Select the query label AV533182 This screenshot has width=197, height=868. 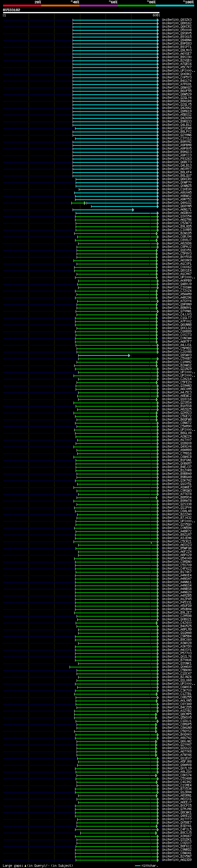tap(11, 10)
